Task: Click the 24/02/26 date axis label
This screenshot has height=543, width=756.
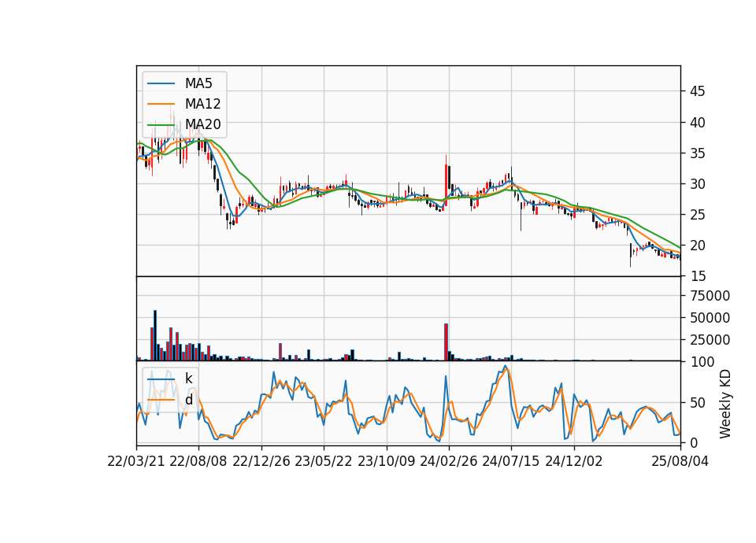Action: pyautogui.click(x=449, y=461)
